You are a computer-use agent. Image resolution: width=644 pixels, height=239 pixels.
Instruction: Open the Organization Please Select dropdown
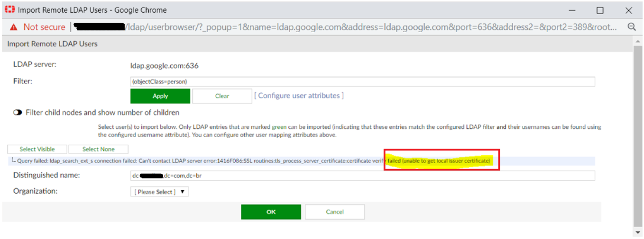click(160, 192)
